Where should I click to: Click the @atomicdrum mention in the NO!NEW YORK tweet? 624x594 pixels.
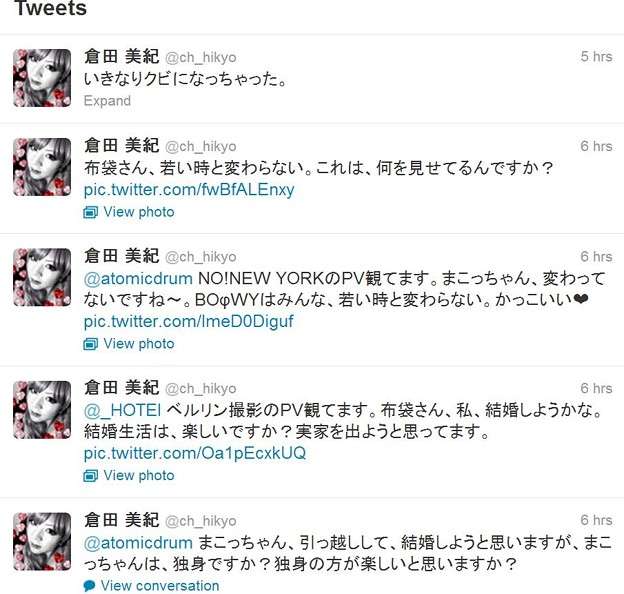(x=138, y=278)
